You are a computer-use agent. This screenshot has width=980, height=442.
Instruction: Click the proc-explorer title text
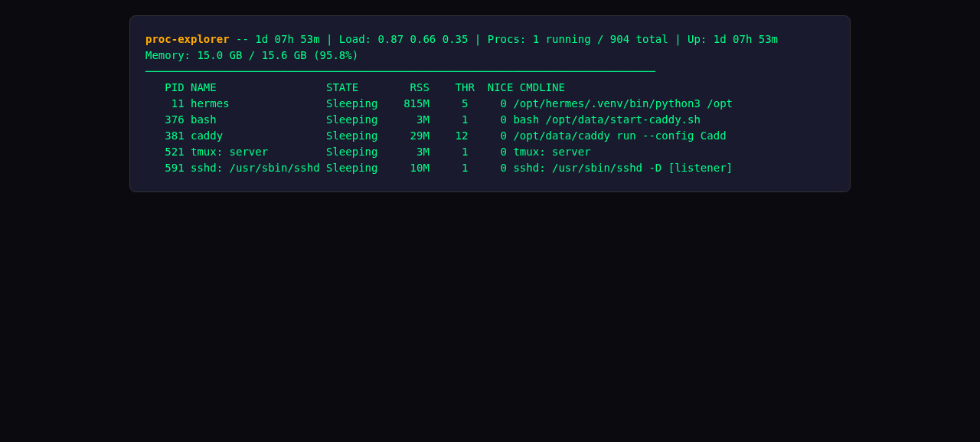[x=188, y=39]
